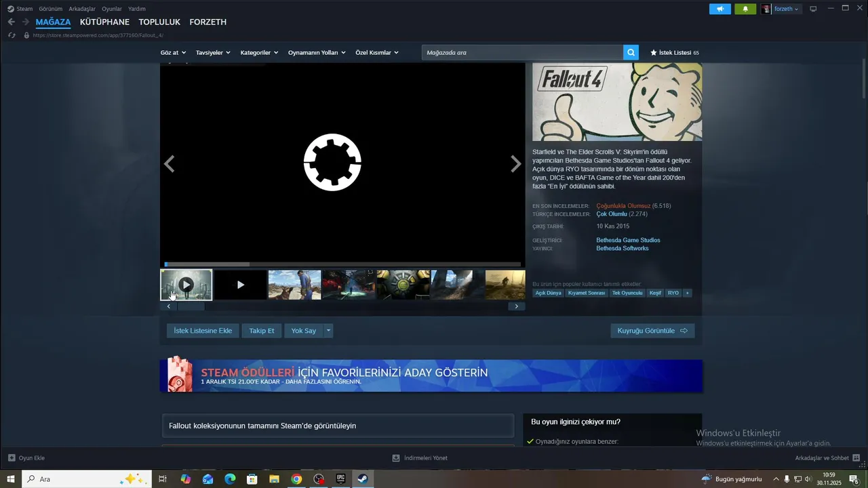This screenshot has height=488, width=868.
Task: Open the Yok Say dropdown arrow
Action: coord(328,331)
